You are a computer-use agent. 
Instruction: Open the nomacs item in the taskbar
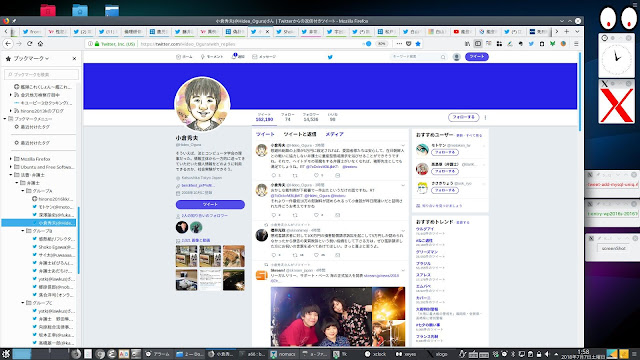[x=283, y=354]
